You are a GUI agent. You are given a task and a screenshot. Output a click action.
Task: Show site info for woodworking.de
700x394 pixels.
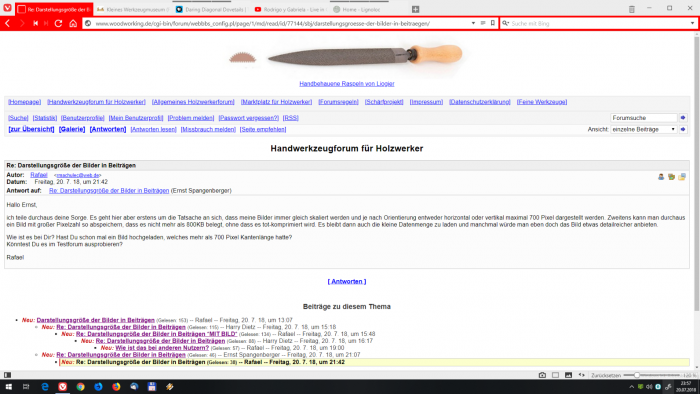point(88,23)
